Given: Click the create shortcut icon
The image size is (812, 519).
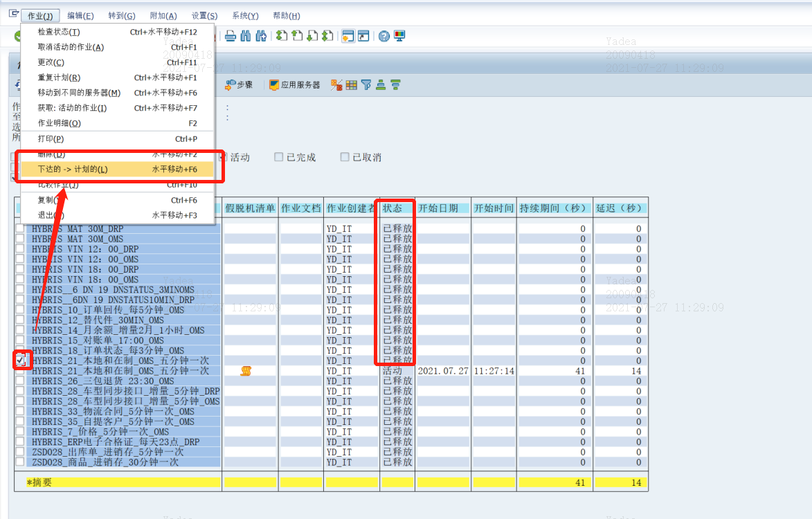Looking at the screenshot, I should pos(363,36).
